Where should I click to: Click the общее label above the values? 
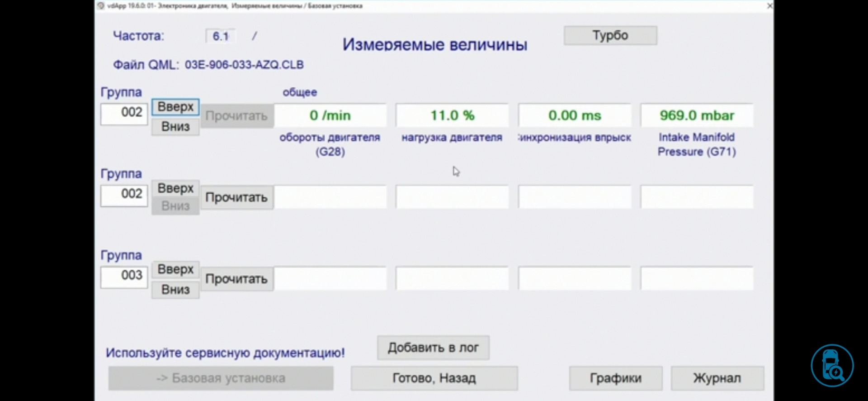[300, 92]
